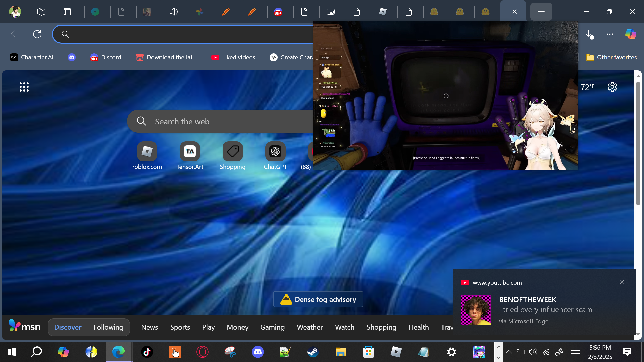
Task: Open the Dense fog advisory alert
Action: coord(318,299)
